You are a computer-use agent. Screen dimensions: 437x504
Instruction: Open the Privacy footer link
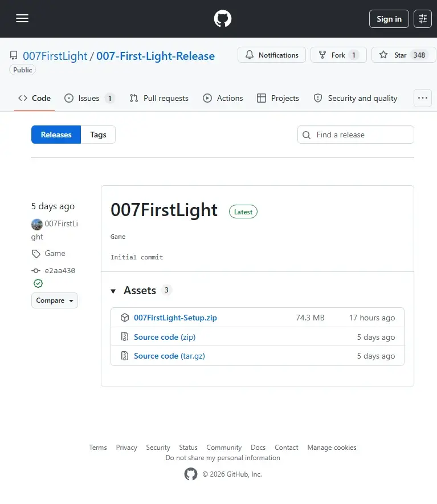tap(126, 448)
